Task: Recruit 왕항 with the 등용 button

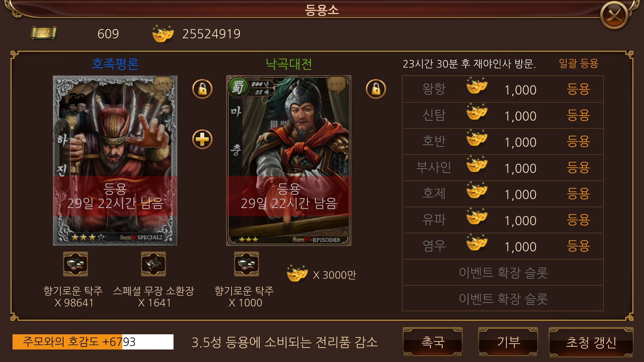Action: 578,89
